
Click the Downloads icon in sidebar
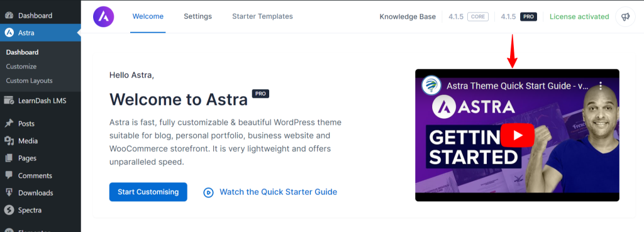9,192
